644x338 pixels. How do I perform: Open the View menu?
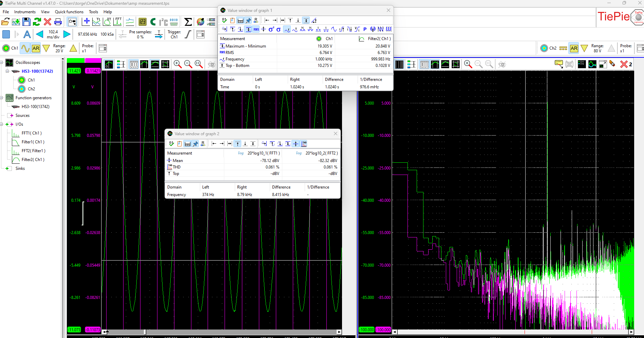(x=45, y=12)
